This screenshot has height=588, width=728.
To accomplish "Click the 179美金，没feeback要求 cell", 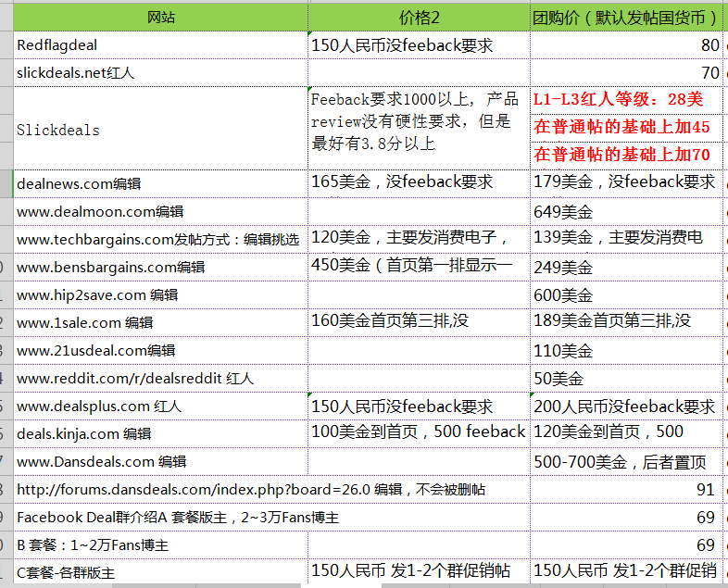I will [626, 183].
